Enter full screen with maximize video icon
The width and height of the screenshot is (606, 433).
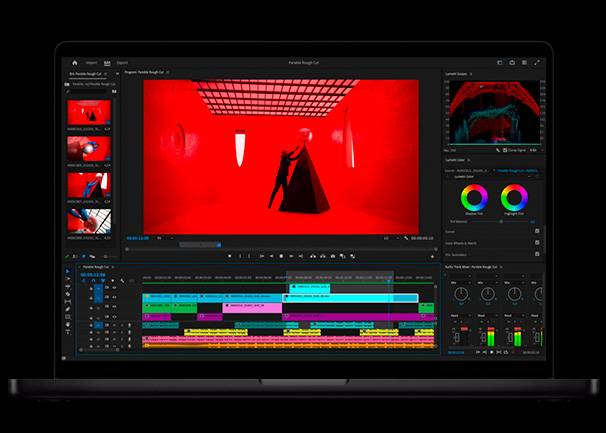537,62
